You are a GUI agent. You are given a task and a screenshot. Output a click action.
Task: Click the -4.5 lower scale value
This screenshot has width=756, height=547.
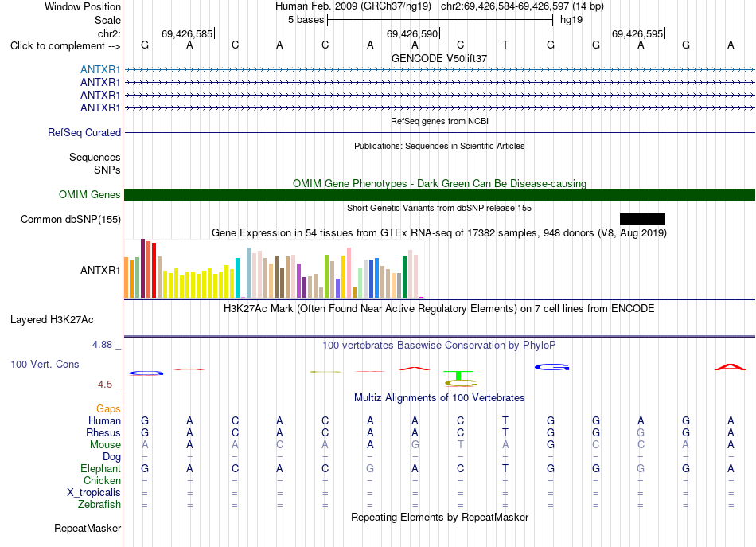point(103,385)
